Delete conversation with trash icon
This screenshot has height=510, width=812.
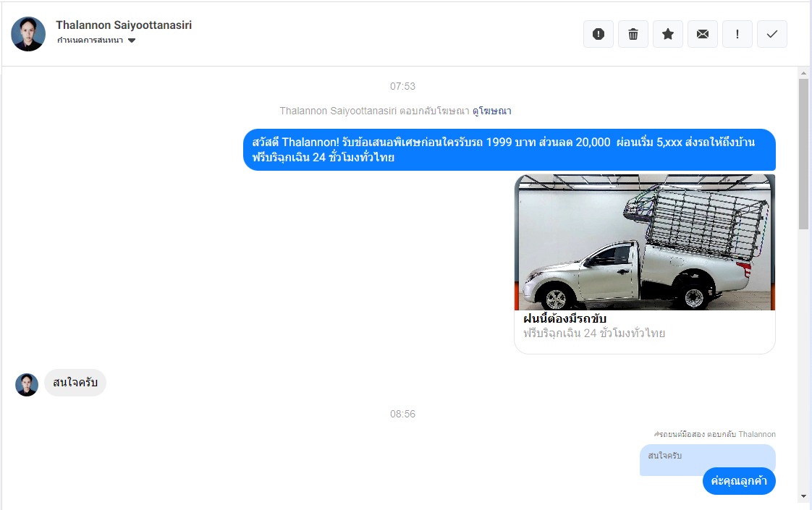tap(633, 34)
